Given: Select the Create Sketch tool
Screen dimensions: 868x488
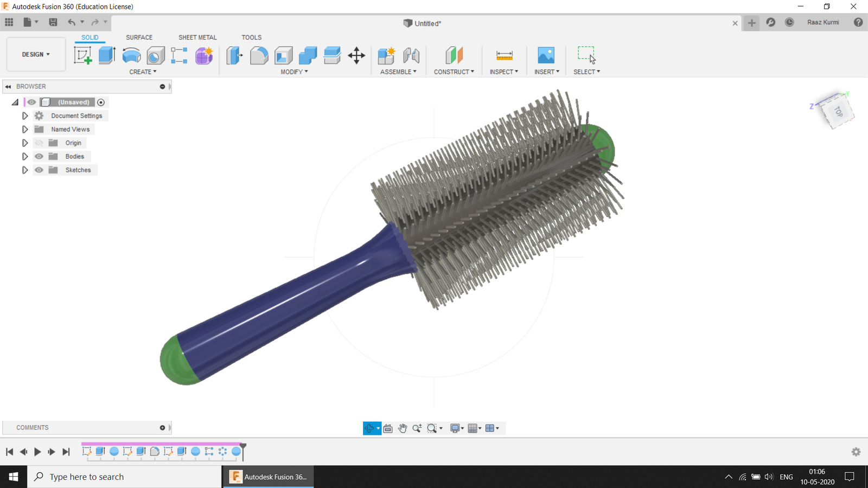Looking at the screenshot, I should pyautogui.click(x=82, y=55).
